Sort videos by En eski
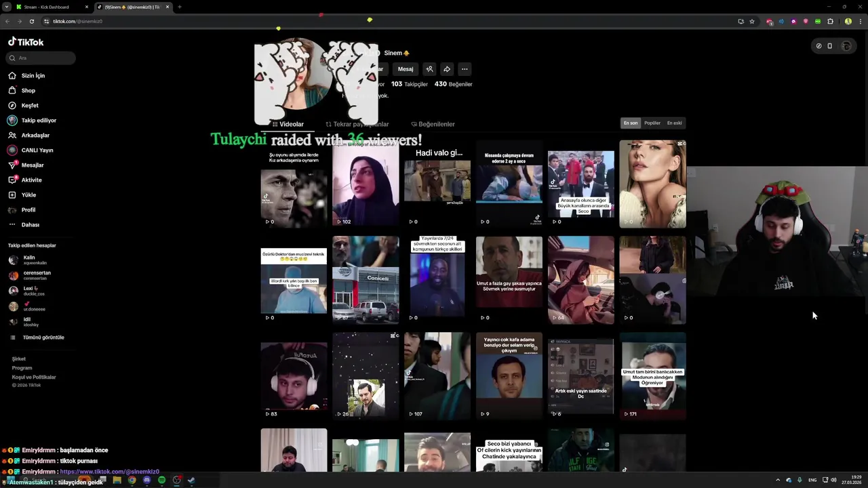This screenshot has height=488, width=868. [x=674, y=123]
